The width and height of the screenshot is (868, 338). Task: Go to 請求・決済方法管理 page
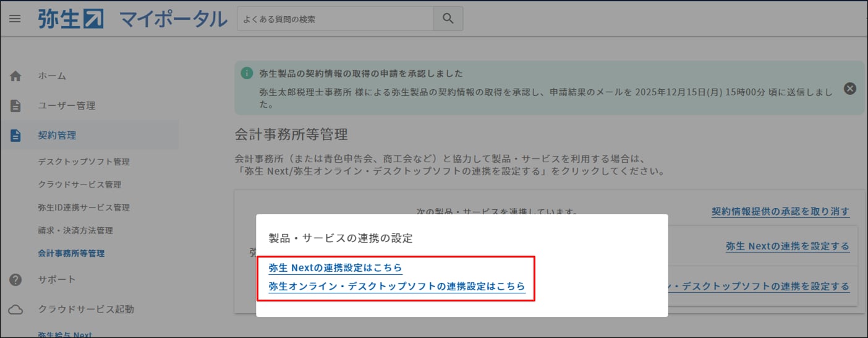pos(75,231)
